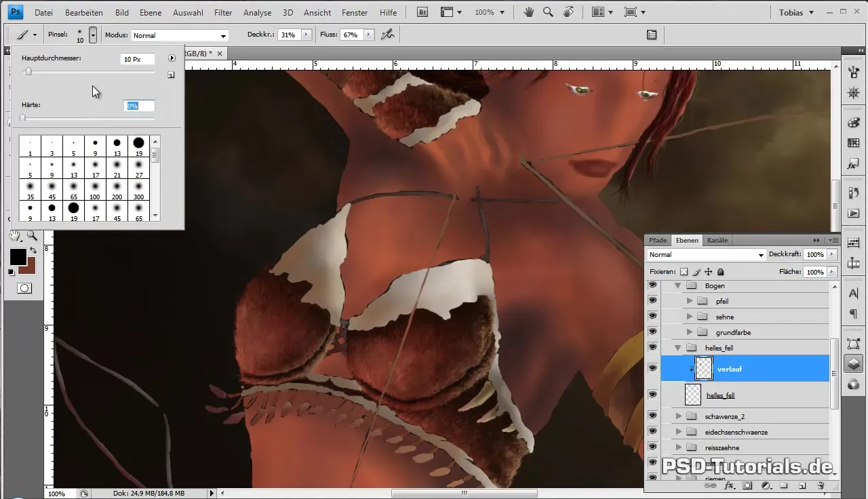Create new fill or adjustment layer
Viewport: 868px width, 499px height.
(766, 485)
